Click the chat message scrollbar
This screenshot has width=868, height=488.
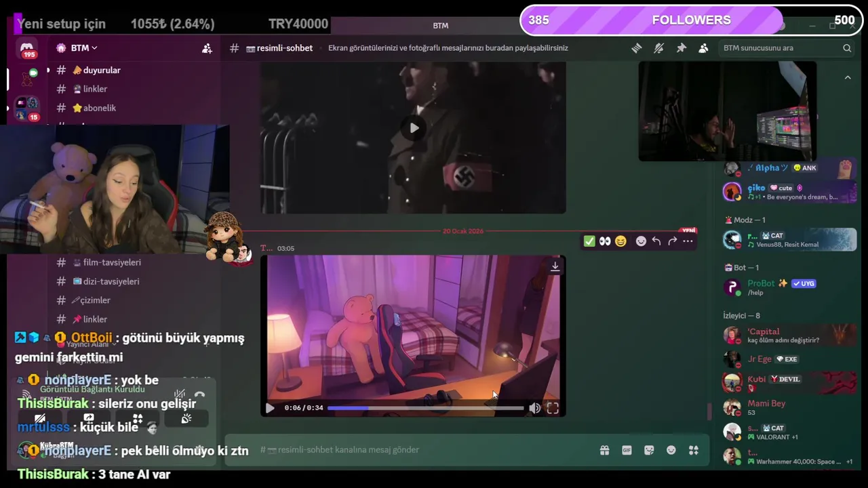tap(708, 411)
